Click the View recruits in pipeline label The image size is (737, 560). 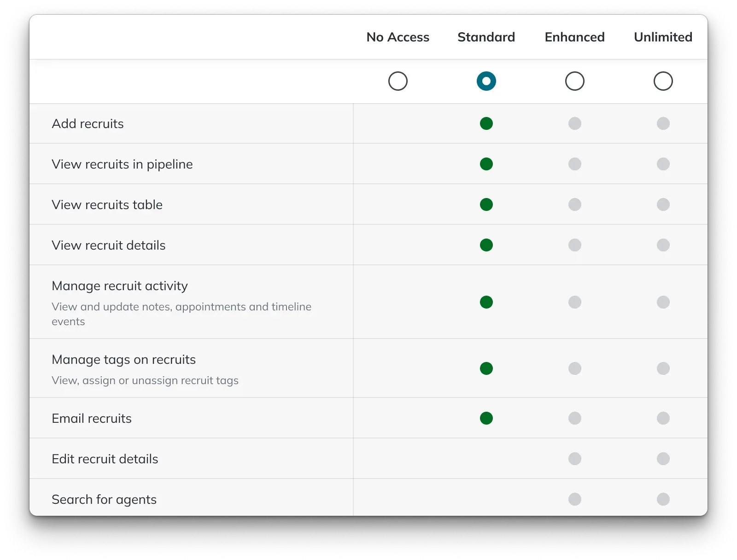122,164
